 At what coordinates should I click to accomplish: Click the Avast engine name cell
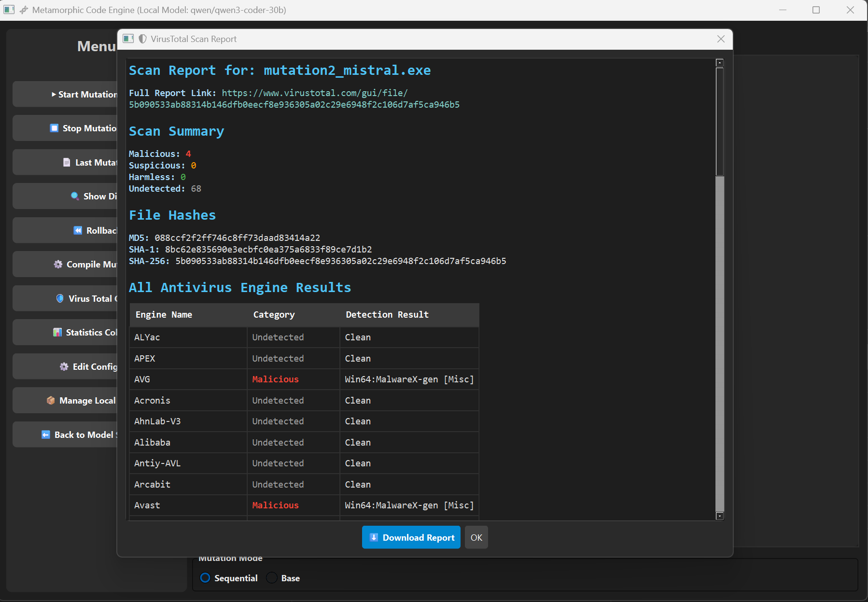tap(188, 505)
